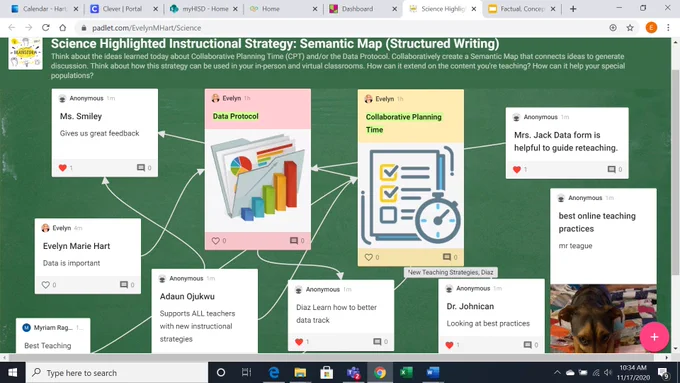Go back in browser history
Screen dimensions: 680x383
12,28
